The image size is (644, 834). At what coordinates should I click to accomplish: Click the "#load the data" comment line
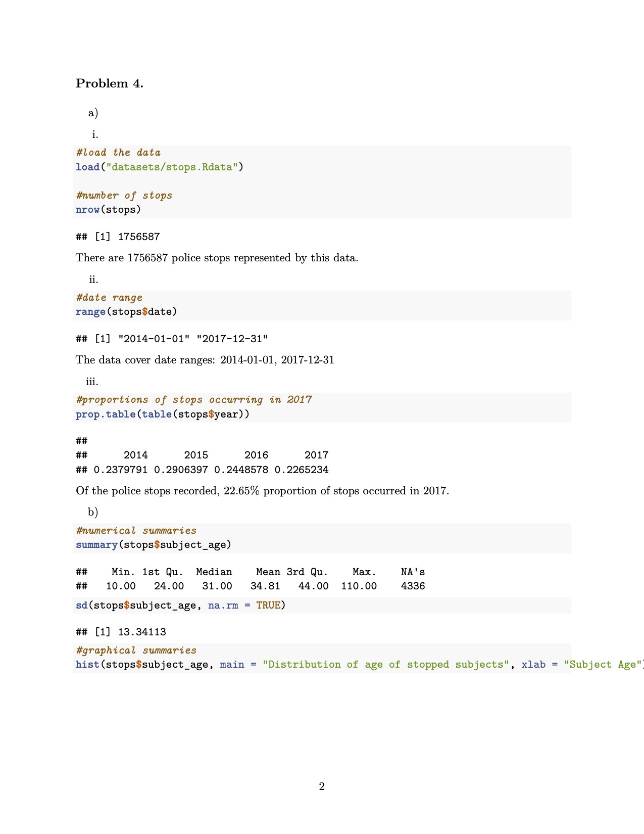[118, 153]
